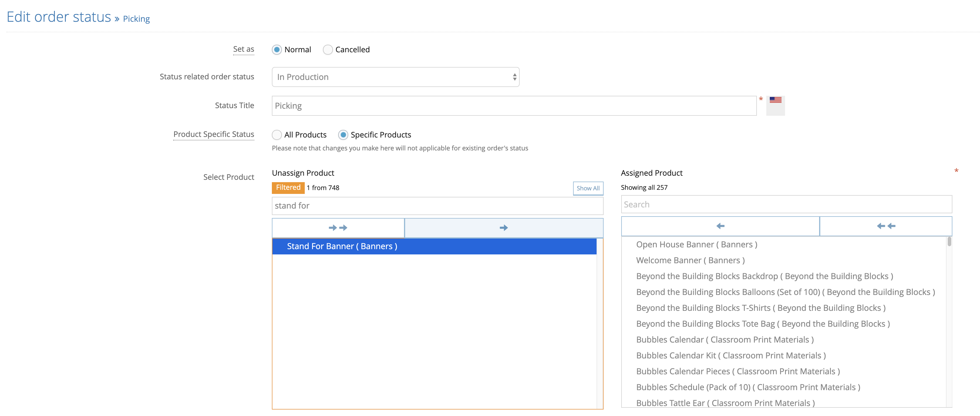Choose the All Products radio button
Image resolution: width=980 pixels, height=416 pixels.
(277, 135)
